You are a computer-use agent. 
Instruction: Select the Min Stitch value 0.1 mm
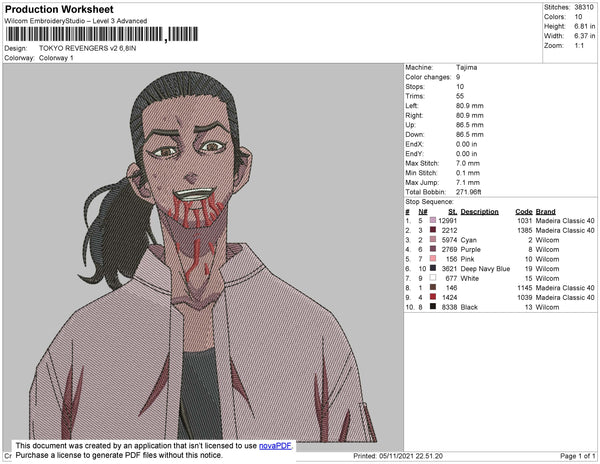pos(468,173)
